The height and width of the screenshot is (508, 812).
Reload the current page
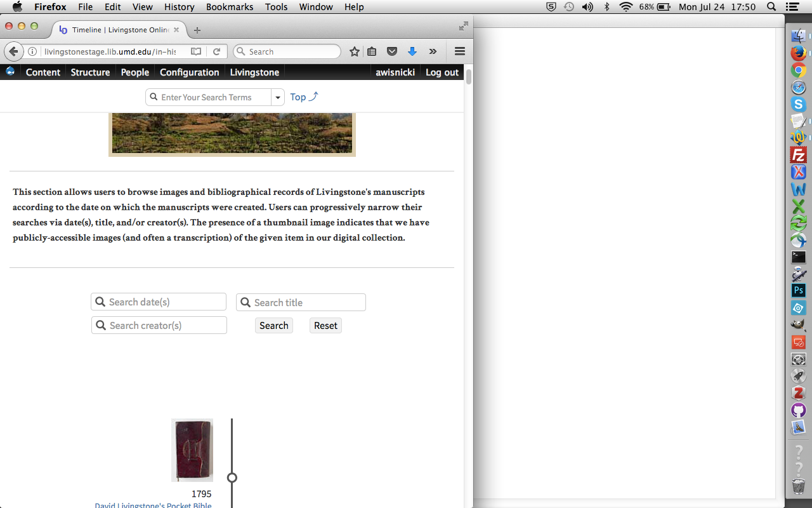(x=216, y=51)
